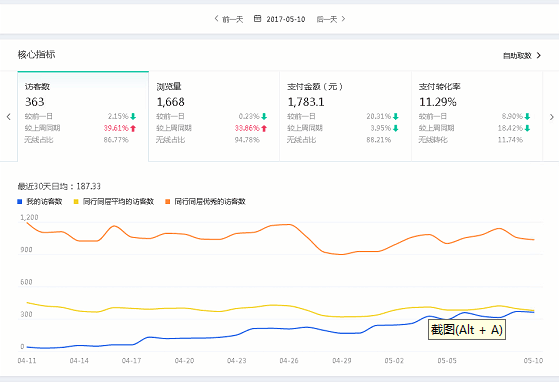Click 05-10 label on chart axis
The height and width of the screenshot is (382, 559).
click(533, 361)
